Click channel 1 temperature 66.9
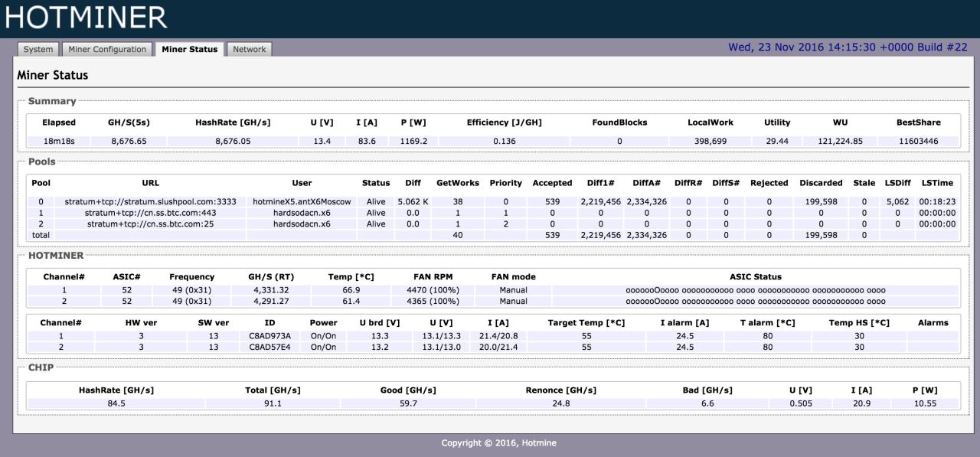This screenshot has height=457, width=980. point(351,290)
